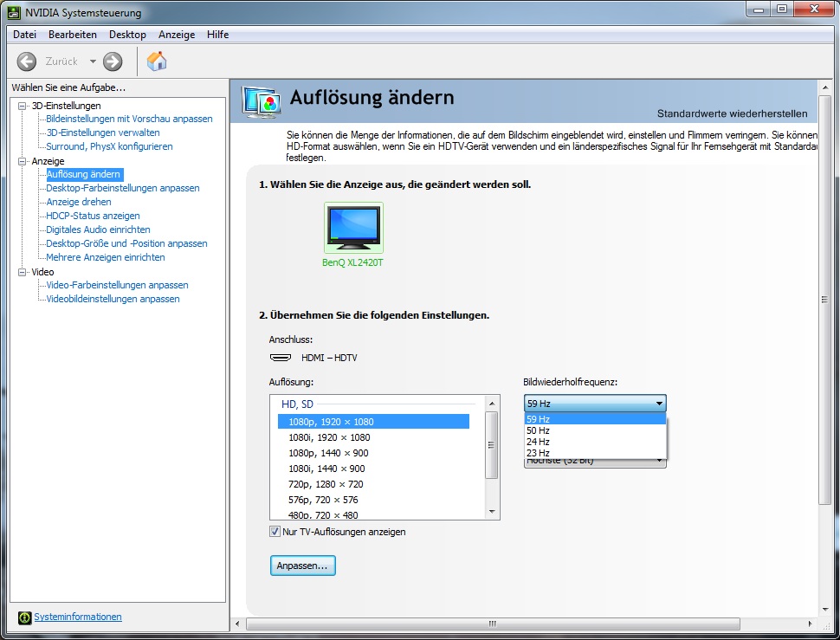Viewport: 840px width, 640px height.
Task: Select Auflösung ändern in task tree
Action: coord(84,175)
